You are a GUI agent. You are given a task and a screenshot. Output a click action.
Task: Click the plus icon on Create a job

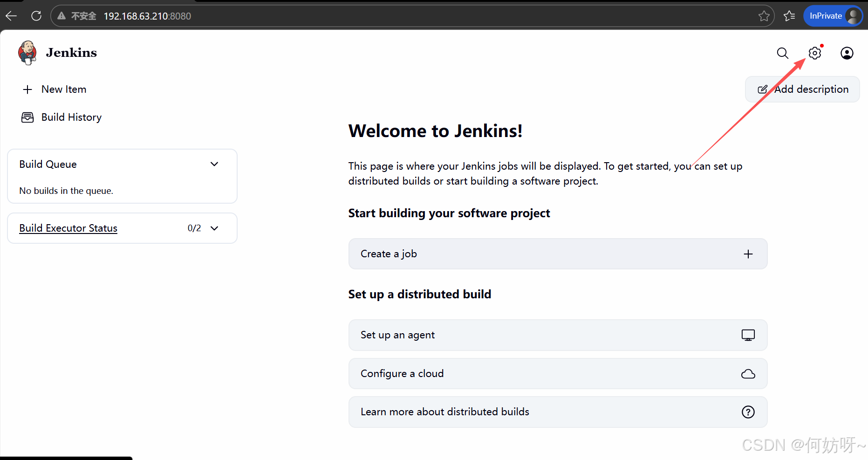[748, 254]
